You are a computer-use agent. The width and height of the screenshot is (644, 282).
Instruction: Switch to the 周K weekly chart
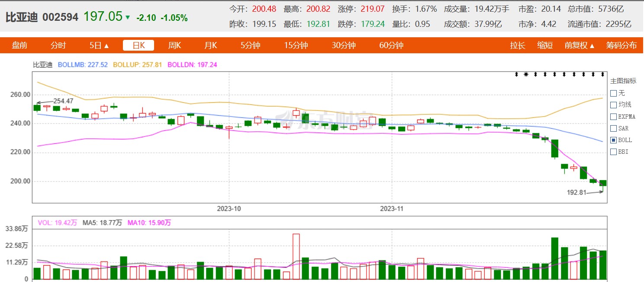(174, 45)
